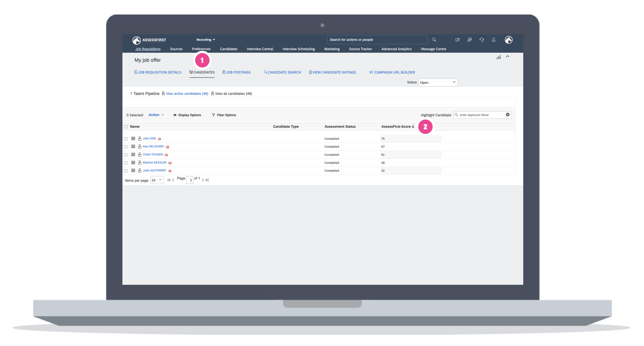Image resolution: width=644 pixels, height=346 pixels.
Task: Open the notifications bell icon
Action: [x=494, y=40]
